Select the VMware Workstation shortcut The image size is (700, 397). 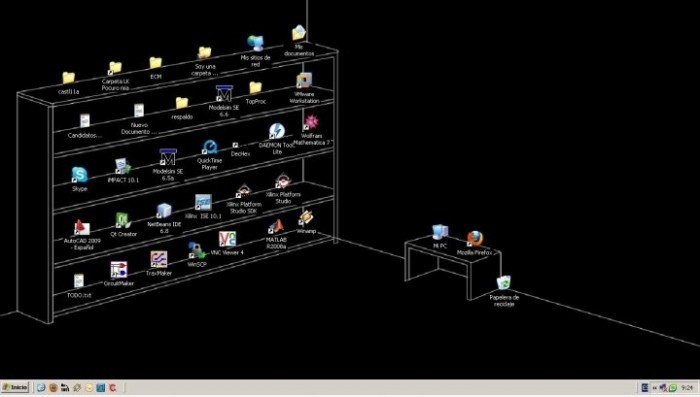point(304,81)
